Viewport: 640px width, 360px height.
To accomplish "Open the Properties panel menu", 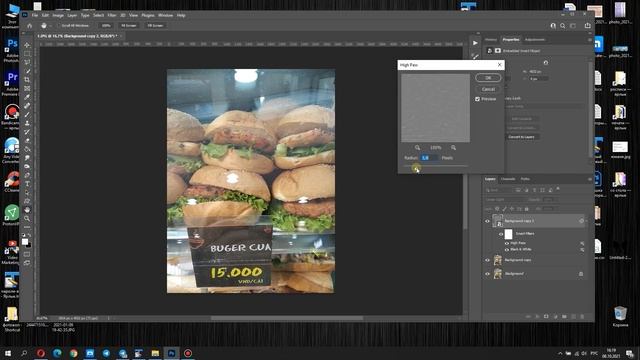I will [589, 40].
